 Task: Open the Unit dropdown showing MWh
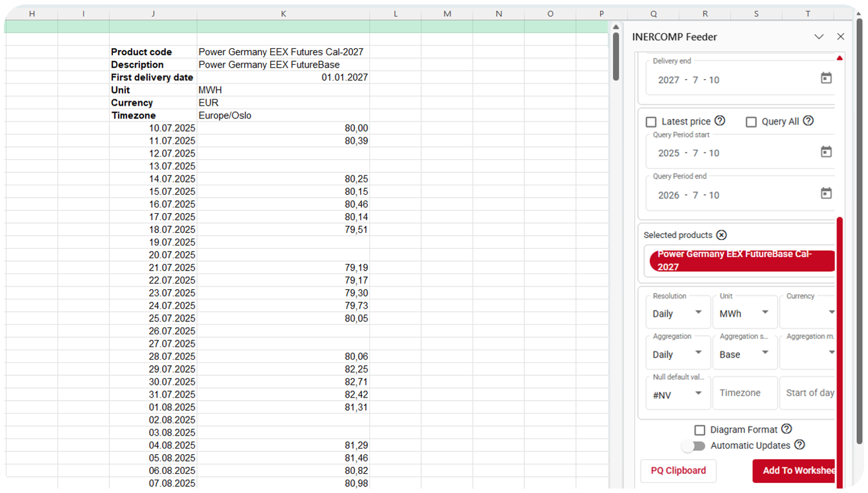point(744,313)
